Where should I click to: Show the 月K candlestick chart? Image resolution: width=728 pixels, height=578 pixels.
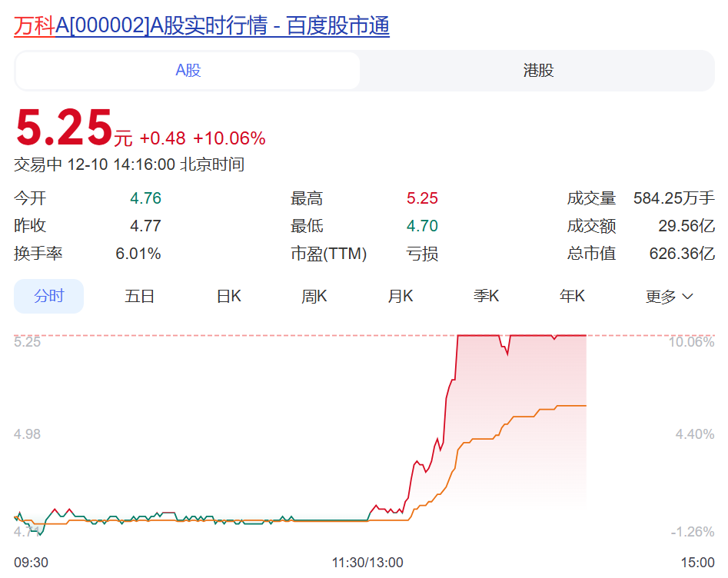400,296
